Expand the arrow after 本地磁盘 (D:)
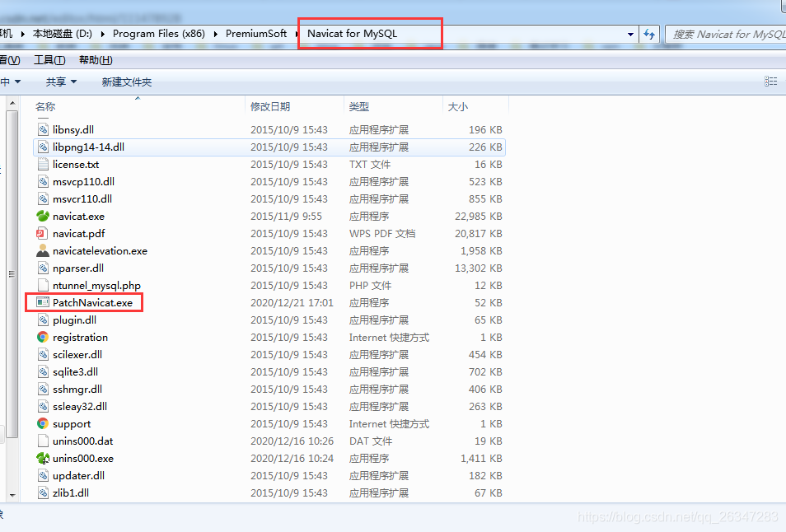This screenshot has width=786, height=532. pyautogui.click(x=103, y=34)
